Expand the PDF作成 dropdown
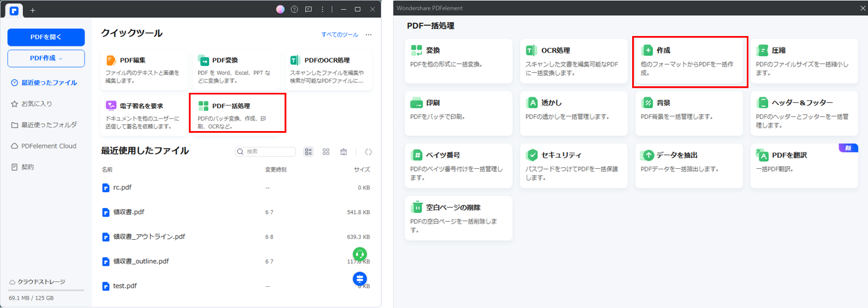This screenshot has width=868, height=308. pos(46,58)
